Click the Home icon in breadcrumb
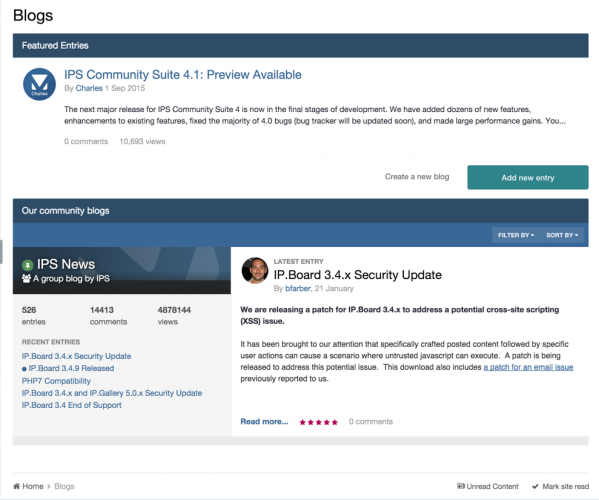 point(16,486)
